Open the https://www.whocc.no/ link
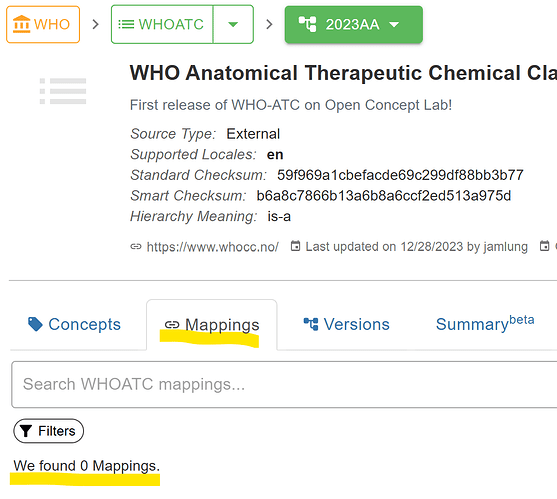 tap(212, 247)
